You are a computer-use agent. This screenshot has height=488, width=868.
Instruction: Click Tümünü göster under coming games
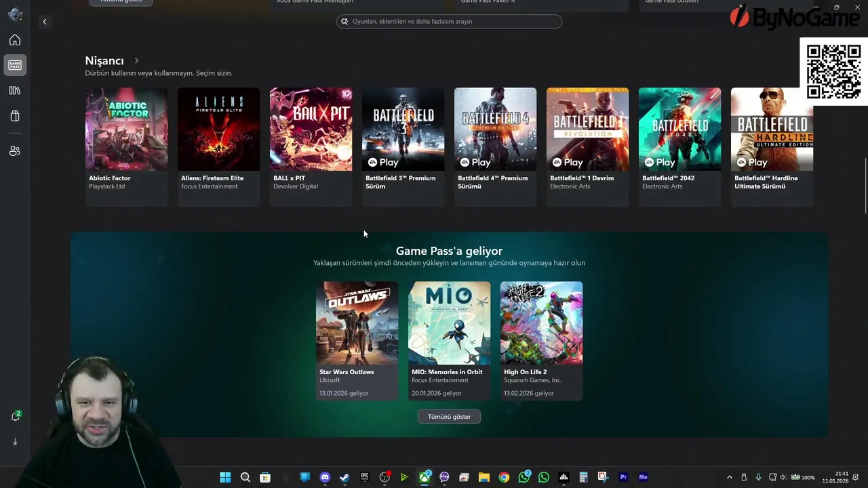[449, 417]
